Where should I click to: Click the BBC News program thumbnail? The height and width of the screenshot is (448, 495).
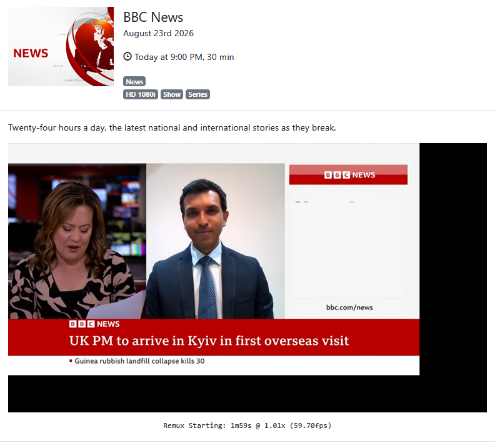coord(61,46)
